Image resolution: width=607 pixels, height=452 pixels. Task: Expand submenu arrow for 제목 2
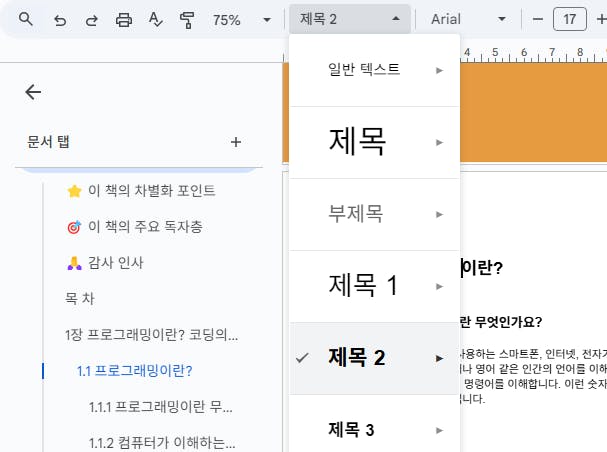439,358
